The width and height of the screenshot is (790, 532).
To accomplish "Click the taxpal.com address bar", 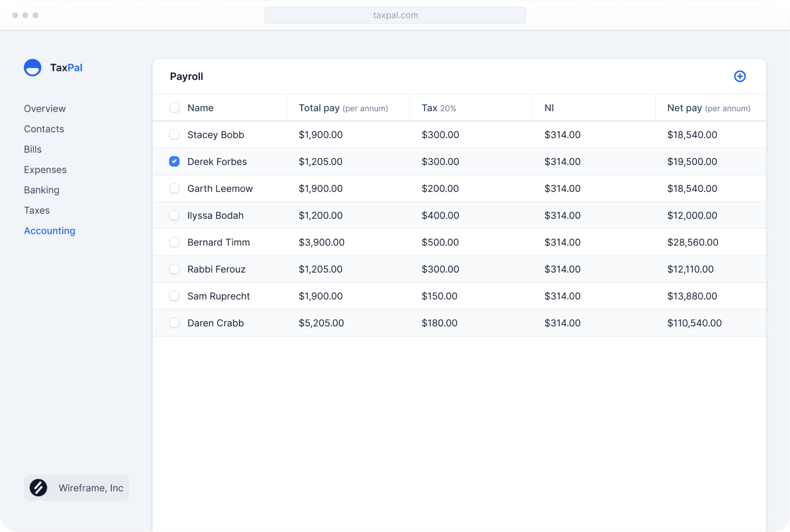I will [395, 15].
